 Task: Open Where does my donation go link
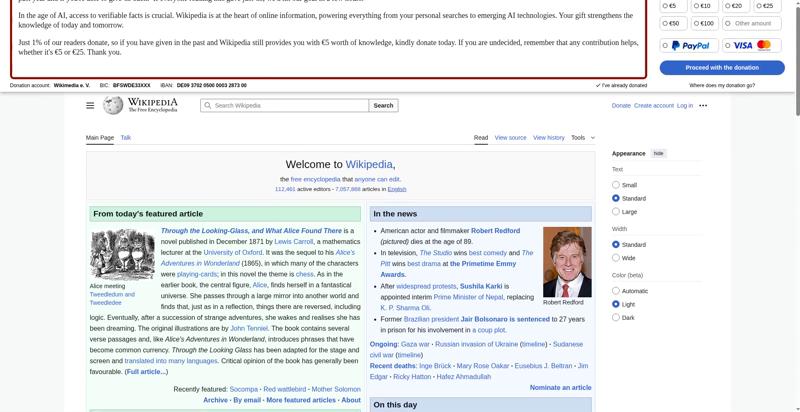pos(721,86)
